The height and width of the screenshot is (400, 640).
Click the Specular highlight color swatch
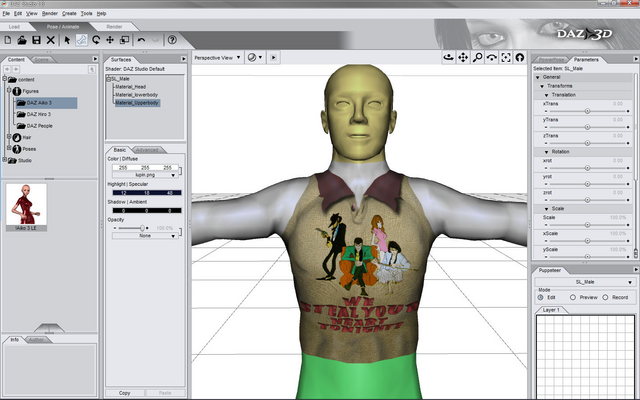pos(147,193)
